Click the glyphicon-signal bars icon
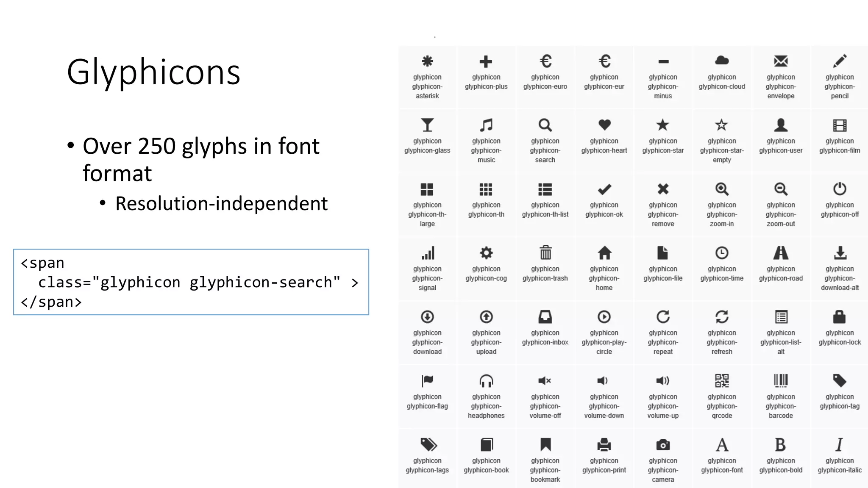 pyautogui.click(x=428, y=253)
